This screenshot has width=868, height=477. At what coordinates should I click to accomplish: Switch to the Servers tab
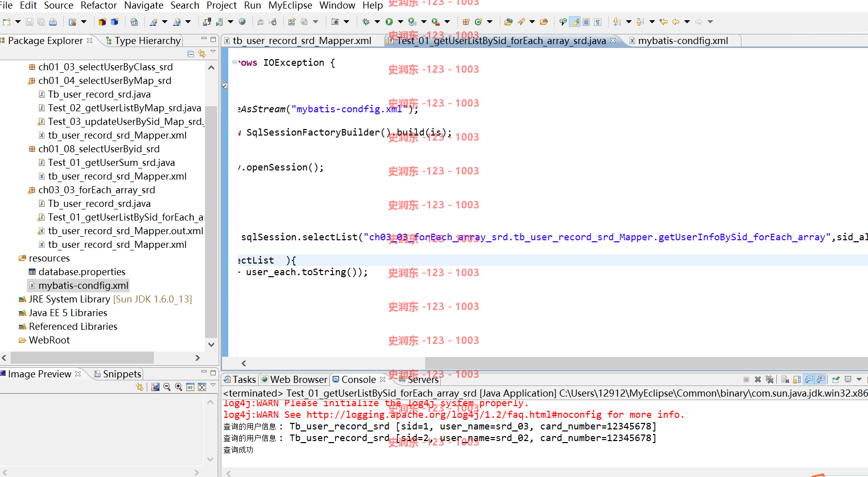click(x=419, y=379)
